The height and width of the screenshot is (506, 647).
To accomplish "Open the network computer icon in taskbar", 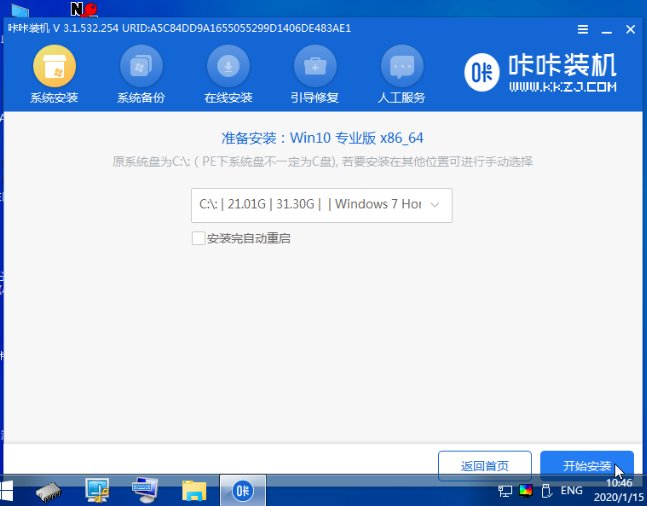I will coord(98,490).
